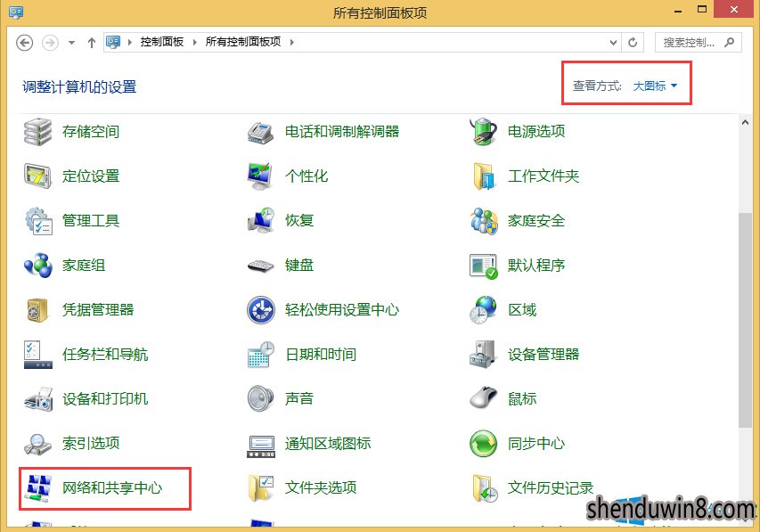
Task: Click the search magnifier icon
Action: click(729, 43)
